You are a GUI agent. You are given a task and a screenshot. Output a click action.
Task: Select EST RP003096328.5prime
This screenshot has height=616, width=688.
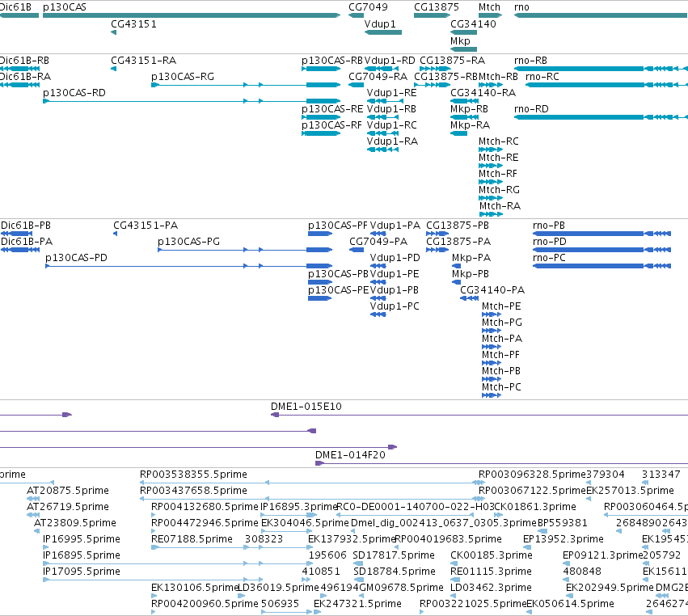click(x=532, y=475)
